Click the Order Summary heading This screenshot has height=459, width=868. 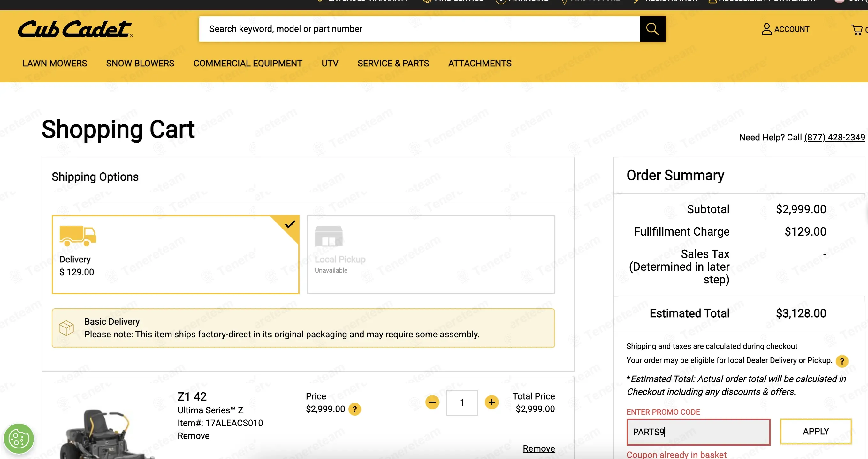(675, 176)
